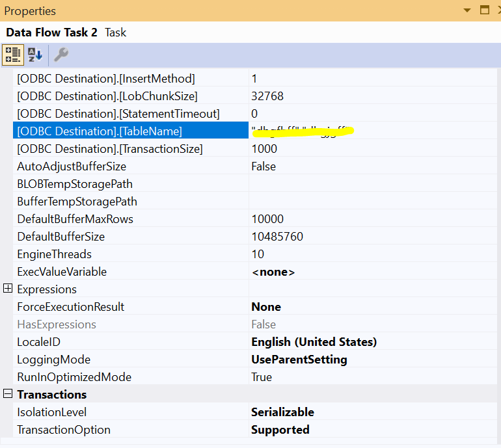Image resolution: width=501 pixels, height=448 pixels.
Task: Open IsolationLevel Serializable value
Action: (x=373, y=412)
